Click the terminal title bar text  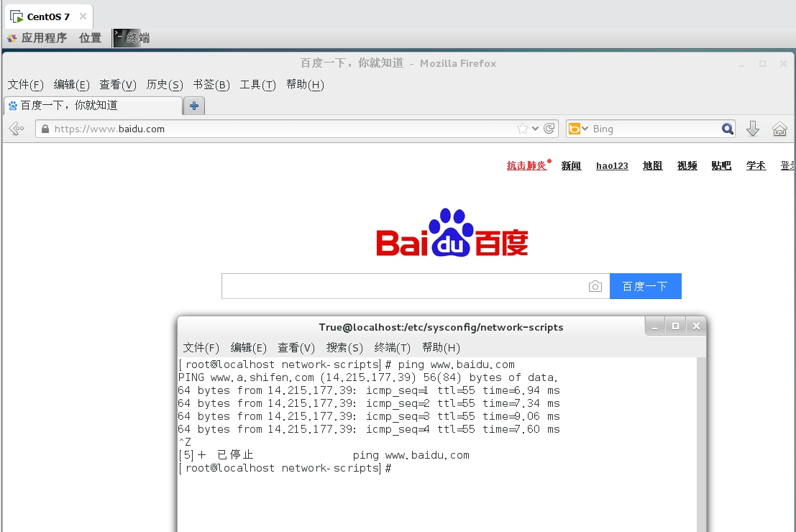(441, 327)
